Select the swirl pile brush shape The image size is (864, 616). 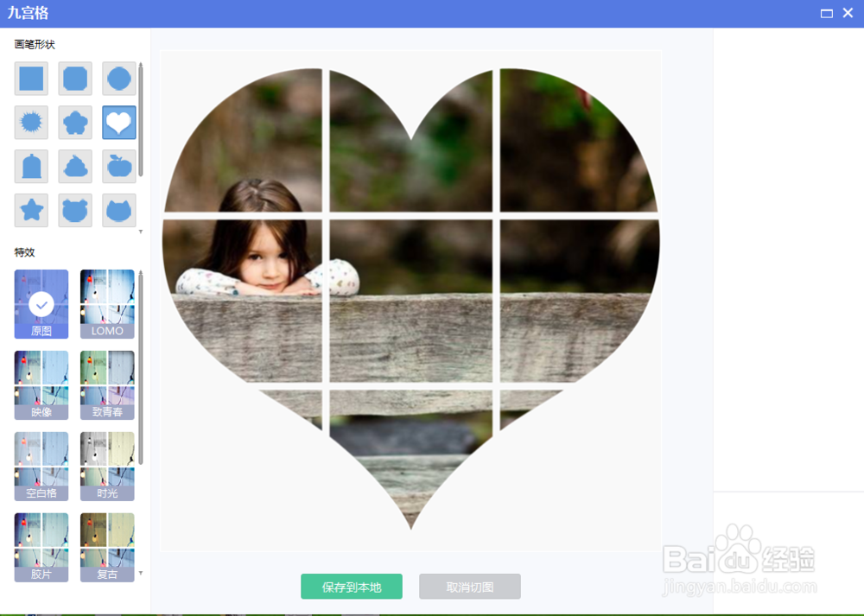(x=75, y=167)
